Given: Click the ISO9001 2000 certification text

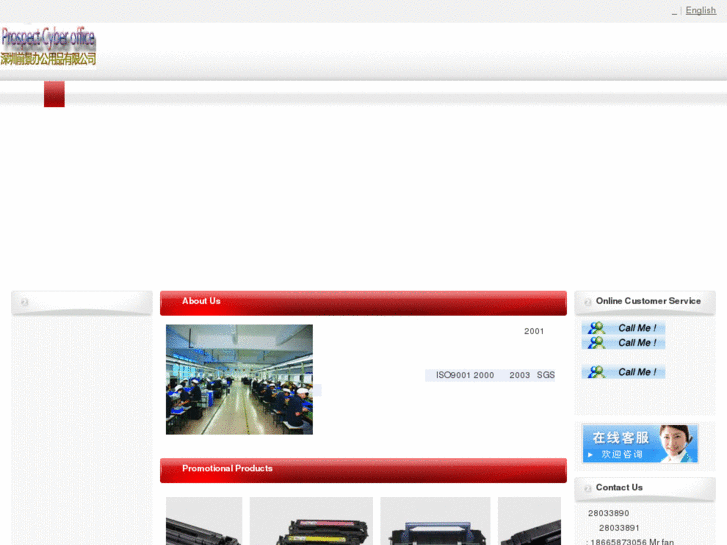Looking at the screenshot, I should click(465, 375).
